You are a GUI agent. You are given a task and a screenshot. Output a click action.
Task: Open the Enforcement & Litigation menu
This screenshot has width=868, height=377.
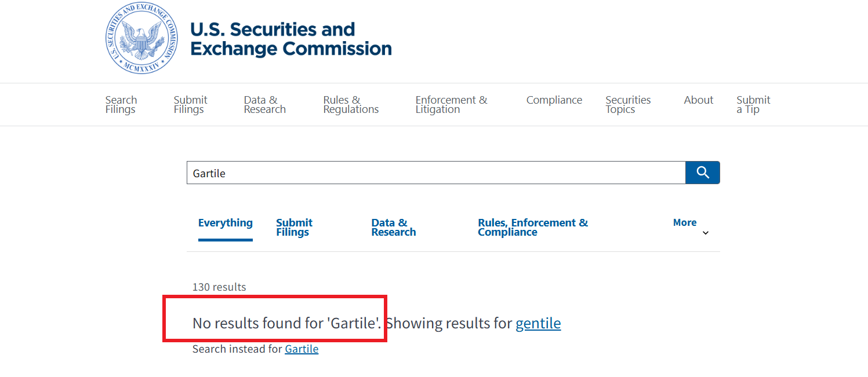(x=451, y=105)
